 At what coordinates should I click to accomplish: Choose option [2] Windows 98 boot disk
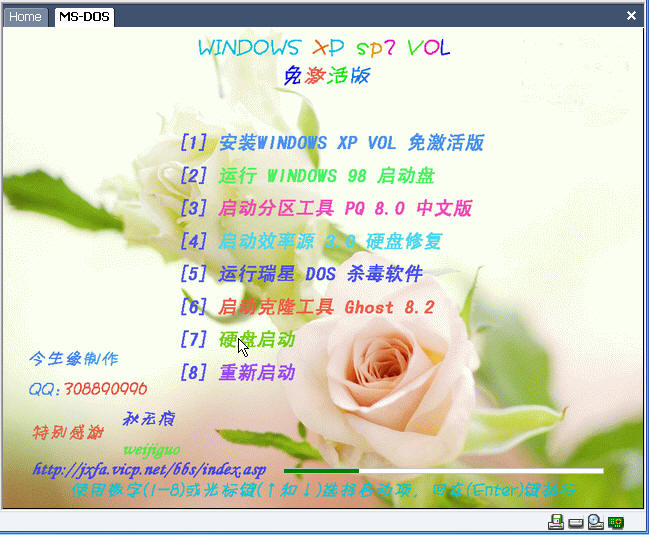(x=308, y=175)
